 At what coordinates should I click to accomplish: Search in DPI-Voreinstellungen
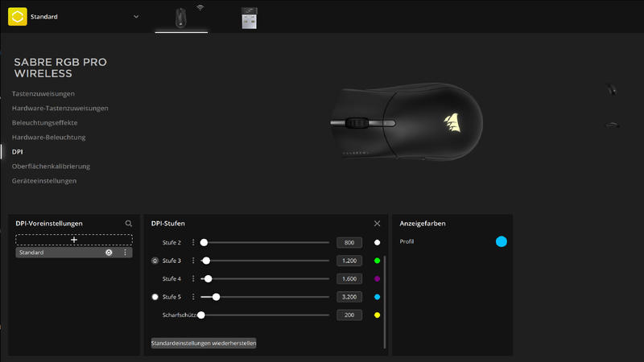129,224
